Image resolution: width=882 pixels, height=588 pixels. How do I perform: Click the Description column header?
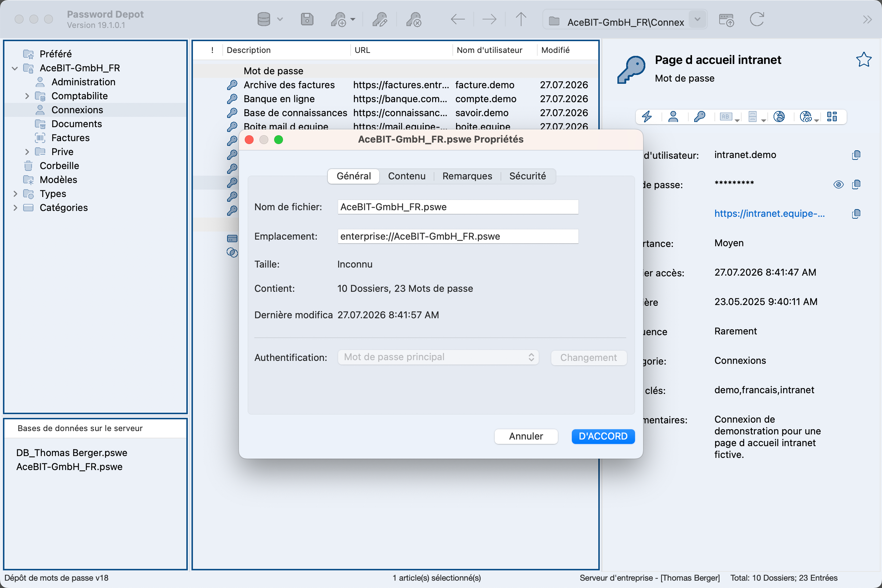click(x=287, y=50)
